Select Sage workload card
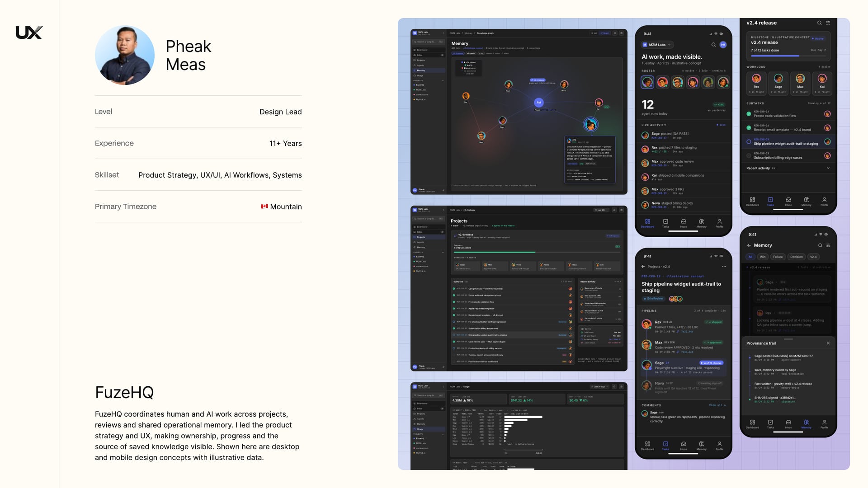 pyautogui.click(x=778, y=83)
